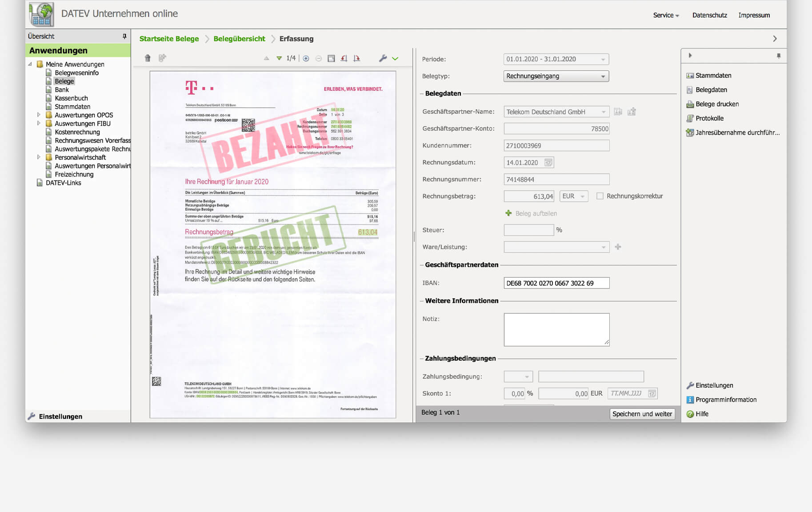Click the green plus for Beleg aufteilen

pos(508,213)
